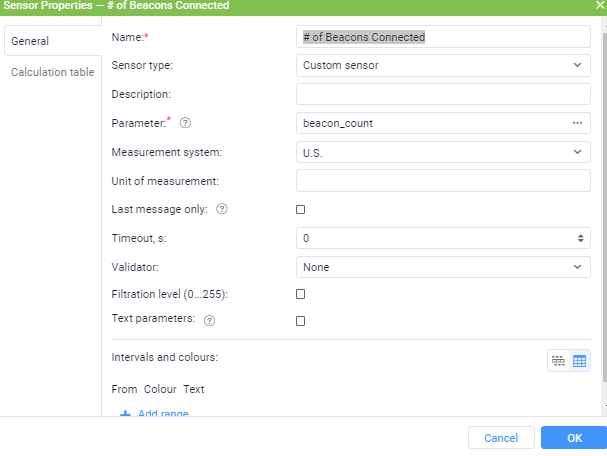Switch intervals to table view icon
Viewport: 607px width, 456px height.
pos(580,361)
